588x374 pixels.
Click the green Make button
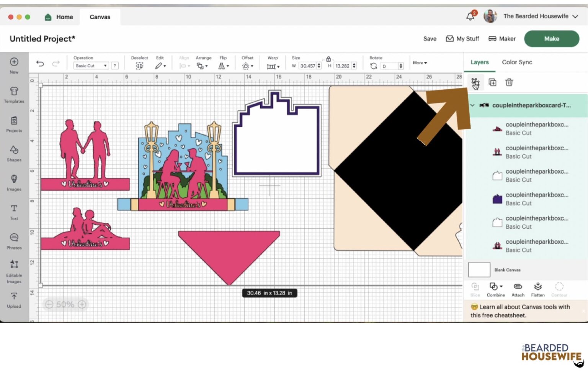(x=551, y=39)
